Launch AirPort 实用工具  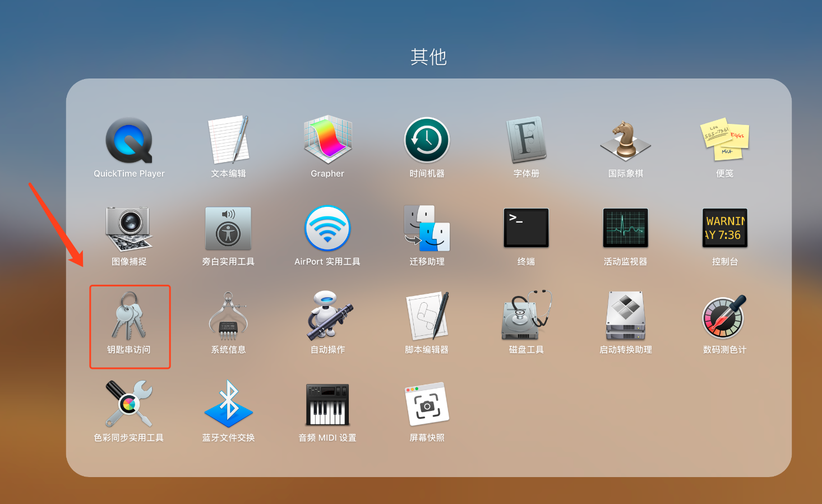[x=327, y=229]
